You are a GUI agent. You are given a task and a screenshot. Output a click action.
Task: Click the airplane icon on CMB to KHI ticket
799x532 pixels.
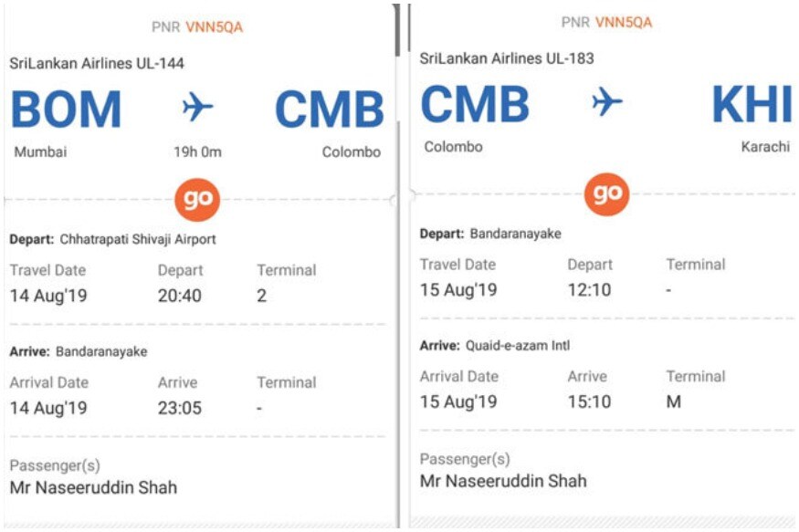pyautogui.click(x=607, y=101)
